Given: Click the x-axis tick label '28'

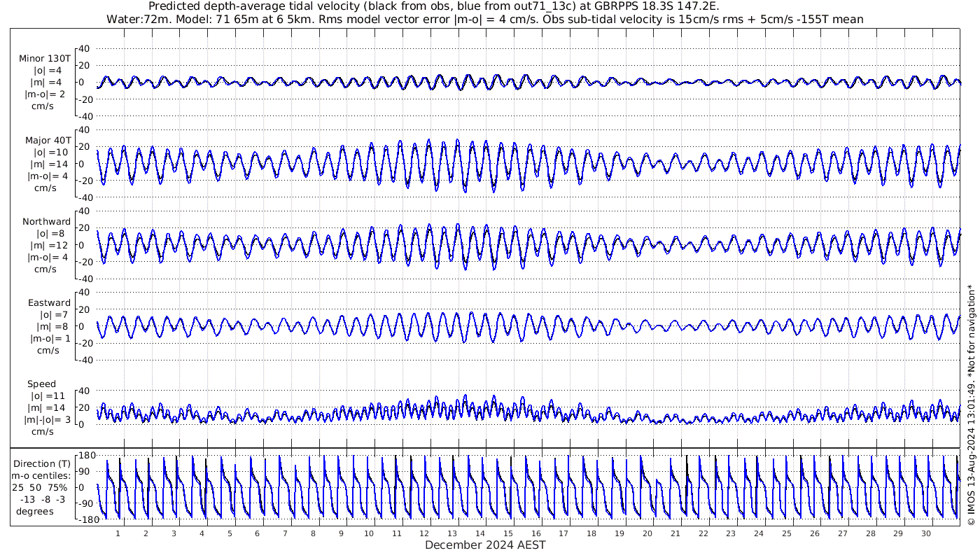Looking at the screenshot, I should [x=870, y=533].
